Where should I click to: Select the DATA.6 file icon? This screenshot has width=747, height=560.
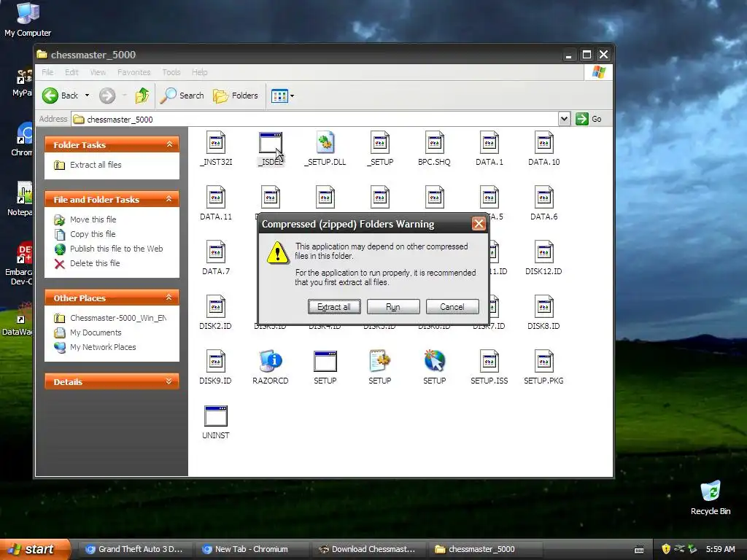[x=544, y=197]
